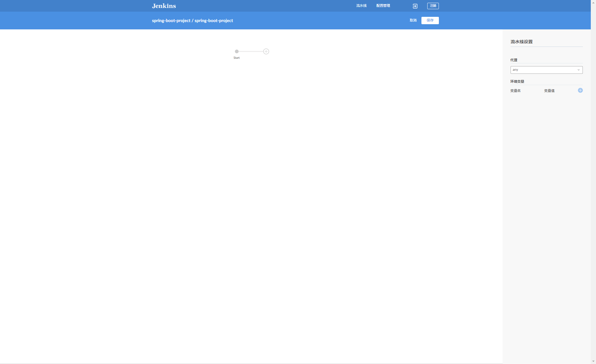This screenshot has height=364, width=596.
Task: Select the Start node in pipeline graph
Action: 237,51
